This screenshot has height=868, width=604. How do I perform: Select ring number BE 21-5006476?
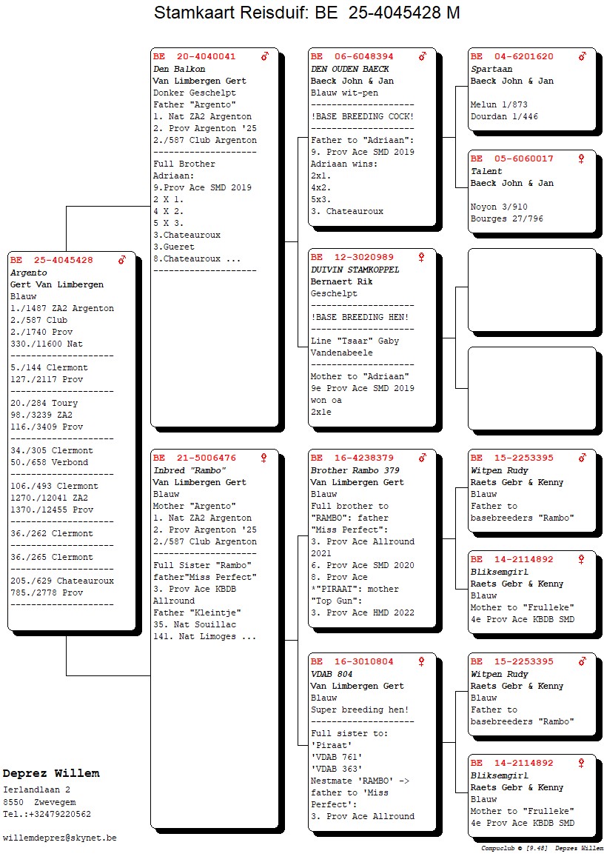(x=195, y=458)
